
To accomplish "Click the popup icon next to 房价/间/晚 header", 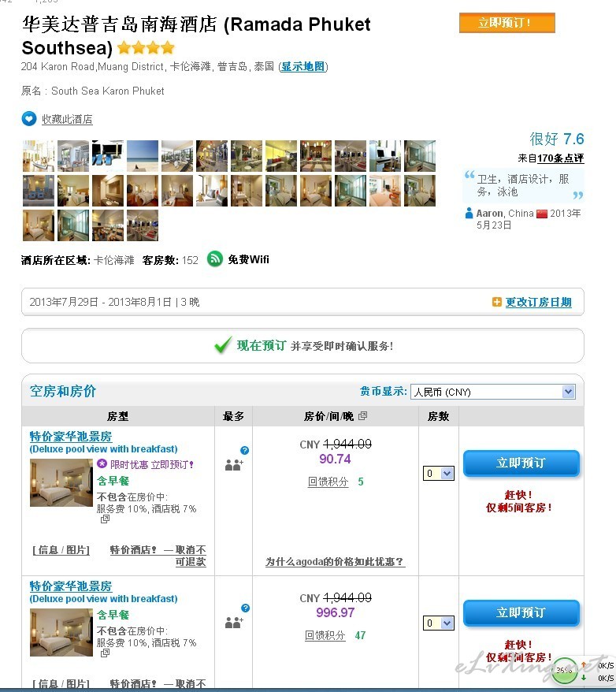I will point(362,415).
